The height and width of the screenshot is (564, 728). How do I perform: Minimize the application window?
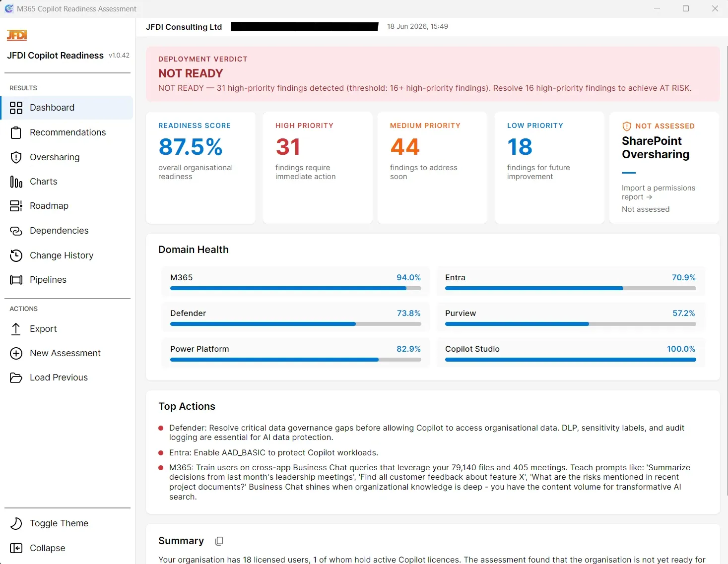[x=657, y=8]
